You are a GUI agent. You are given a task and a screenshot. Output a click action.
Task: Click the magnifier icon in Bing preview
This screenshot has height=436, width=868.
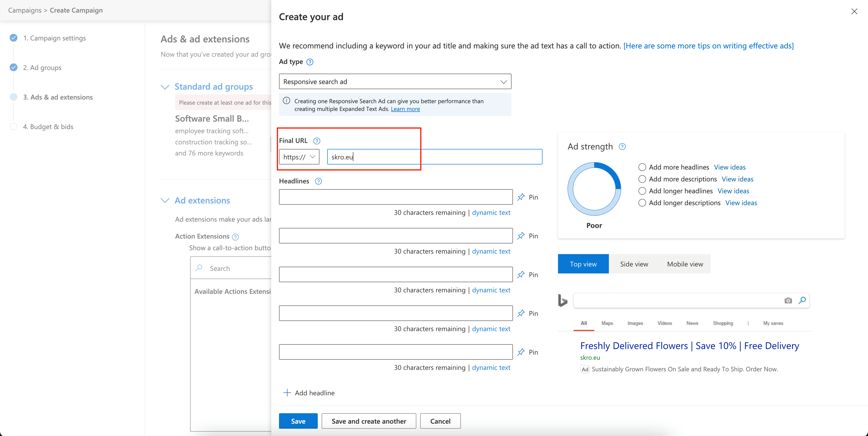pos(802,300)
